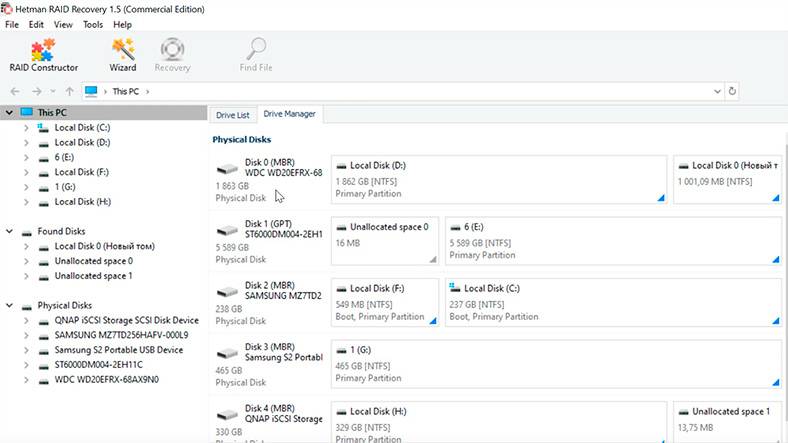Screen dimensions: 788x443
Task: Open navigation history dropdown arrow
Action: click(x=53, y=91)
